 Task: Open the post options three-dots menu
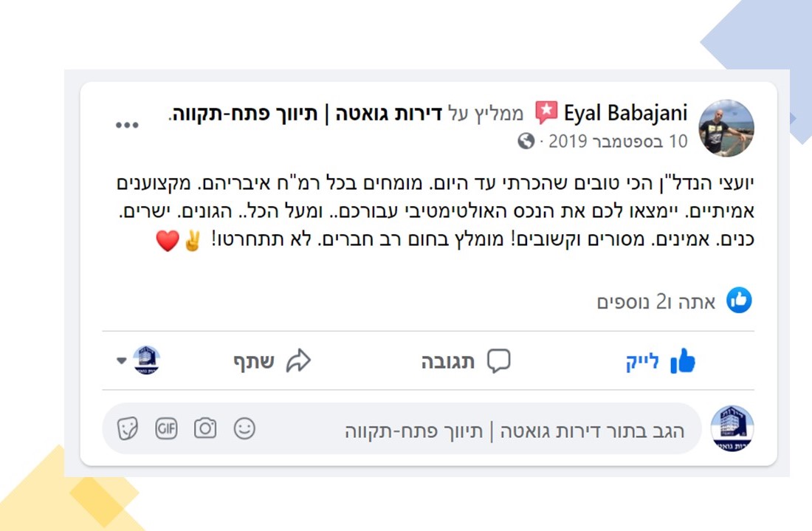point(127,125)
